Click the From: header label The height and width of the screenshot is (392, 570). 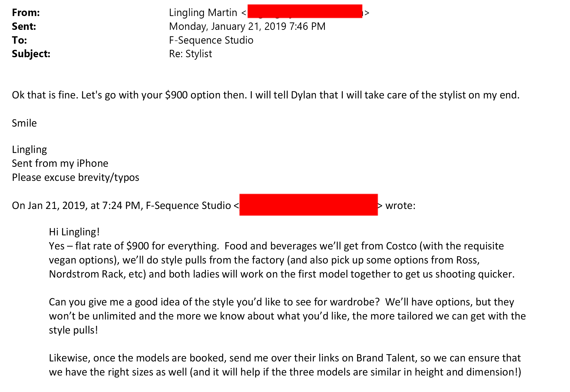coord(26,13)
